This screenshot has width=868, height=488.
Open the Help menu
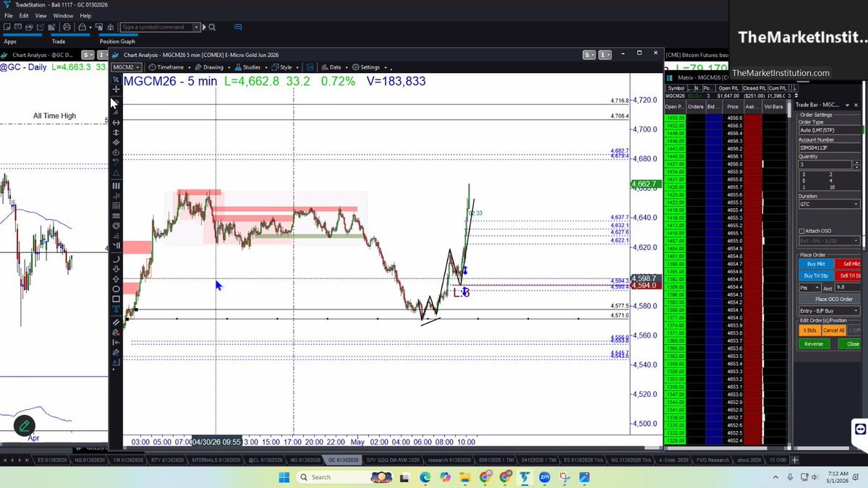click(x=85, y=15)
